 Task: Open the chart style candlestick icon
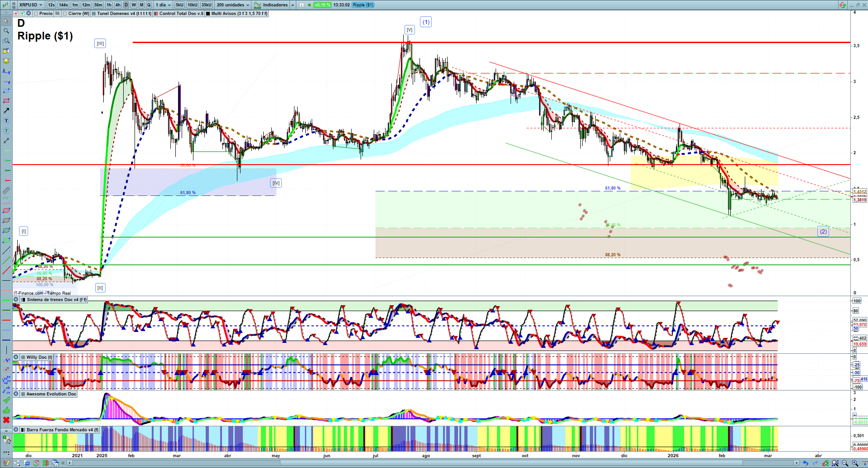[x=6, y=5]
